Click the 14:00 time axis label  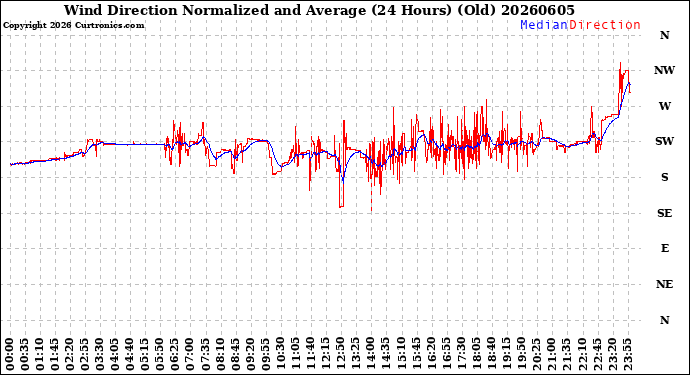click(x=371, y=354)
